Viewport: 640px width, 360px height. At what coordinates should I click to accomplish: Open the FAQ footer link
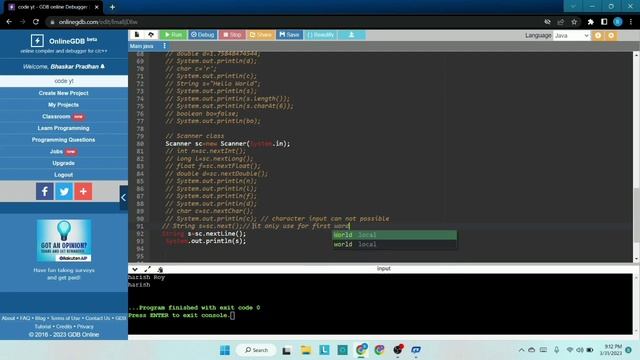pyautogui.click(x=25, y=318)
